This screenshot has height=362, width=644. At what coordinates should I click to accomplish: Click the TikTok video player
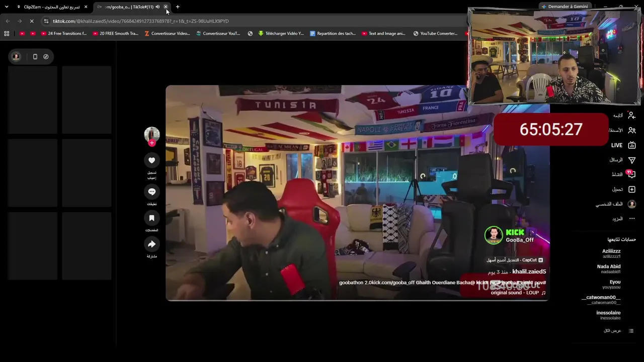(357, 193)
